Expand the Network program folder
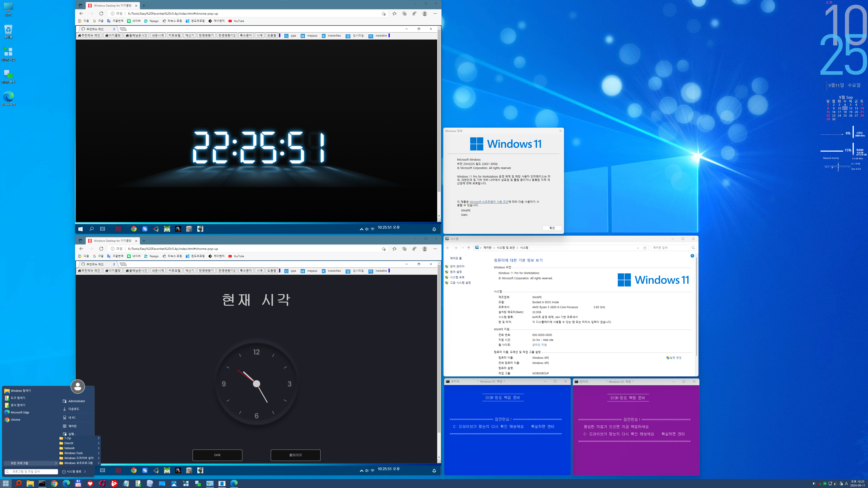 pos(80,448)
